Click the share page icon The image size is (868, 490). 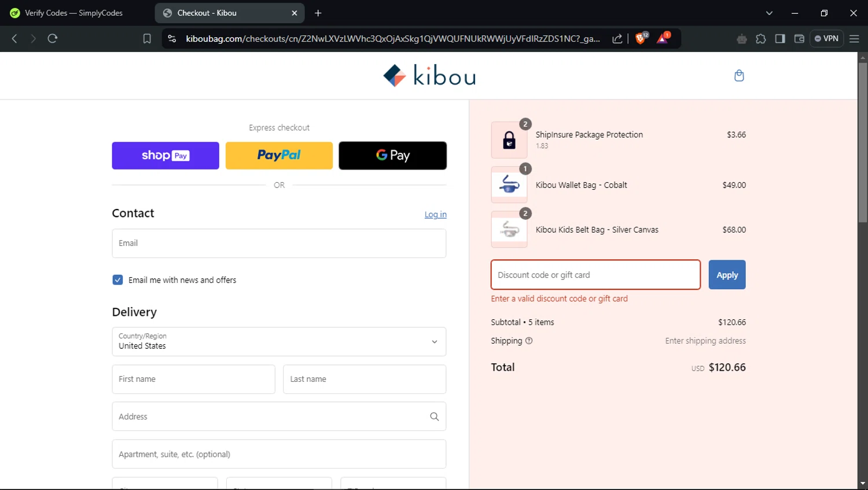[x=617, y=39]
